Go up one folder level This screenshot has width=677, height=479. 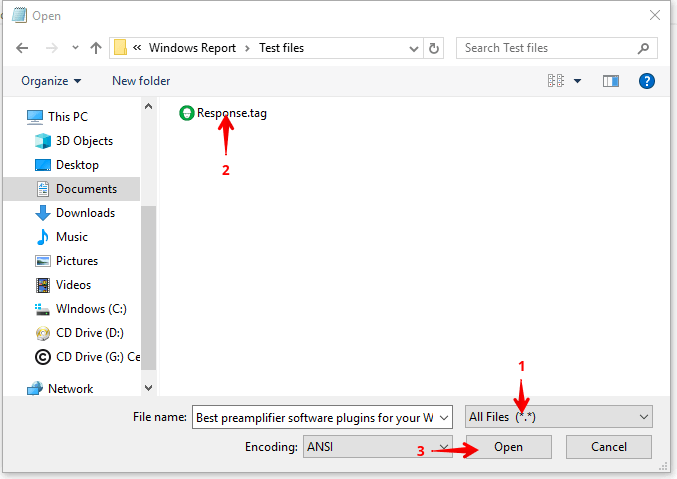pos(96,48)
